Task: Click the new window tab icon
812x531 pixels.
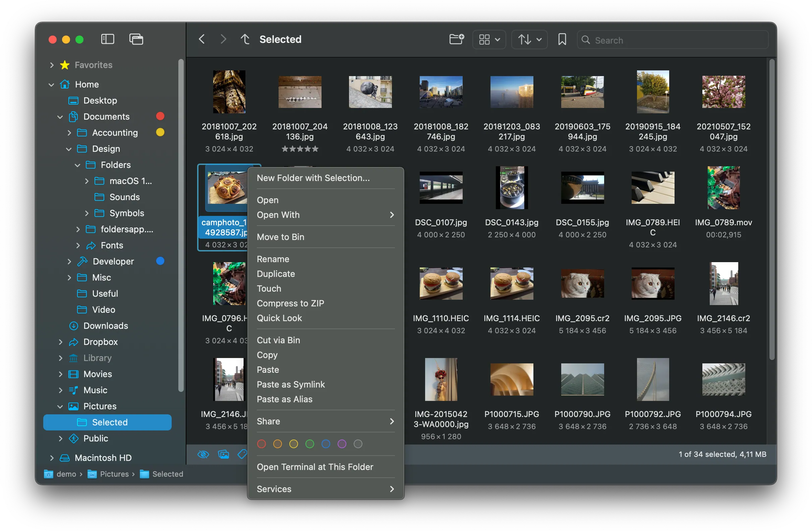Action: pyautogui.click(x=136, y=39)
